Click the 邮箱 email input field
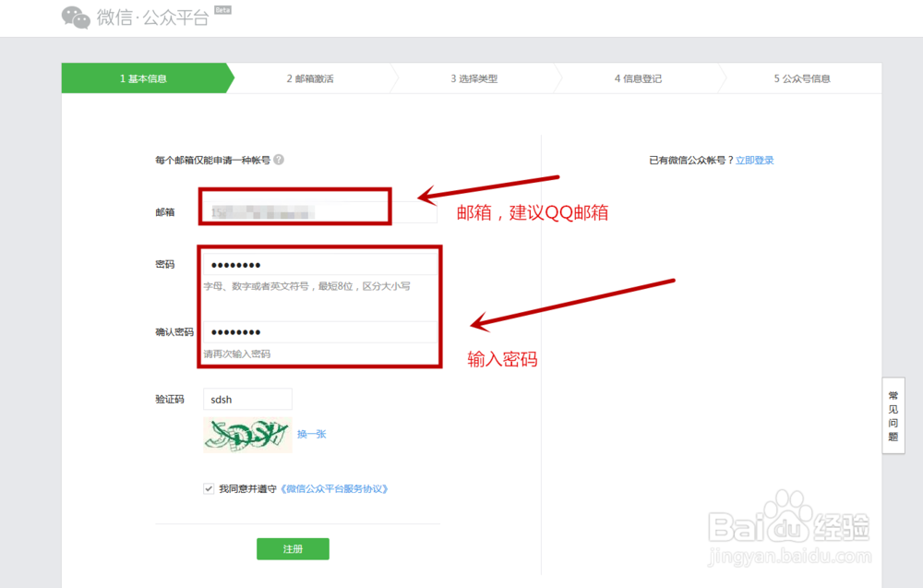The width and height of the screenshot is (923, 588). tap(320, 212)
